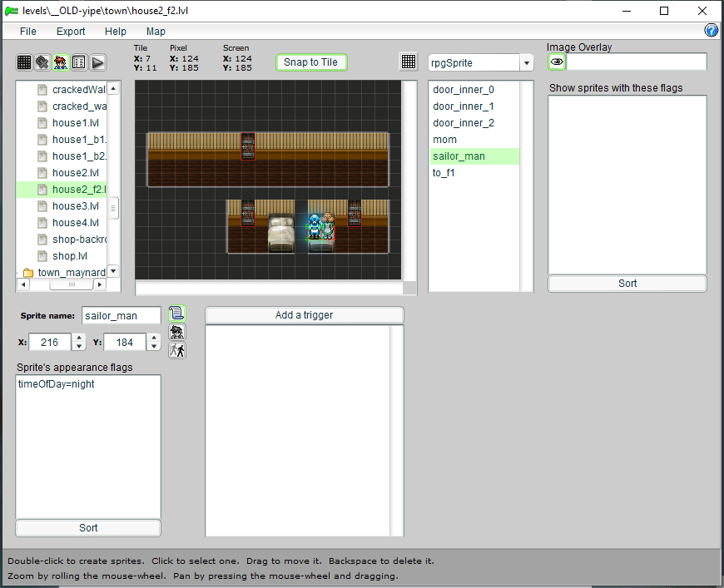This screenshot has height=588, width=724.
Task: Toggle grid display icon left of rpgSprite
Action: pyautogui.click(x=409, y=62)
